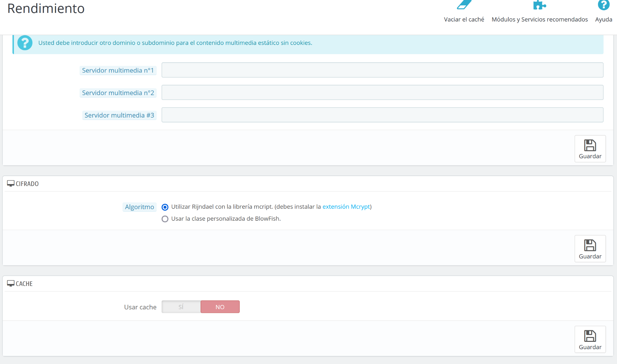
Task: Enable Usar cache by clicking SÍ
Action: (x=181, y=307)
